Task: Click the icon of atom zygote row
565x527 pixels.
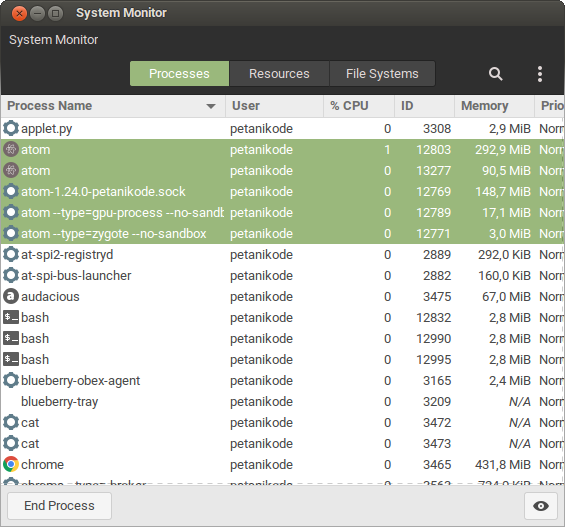Action: 11,233
